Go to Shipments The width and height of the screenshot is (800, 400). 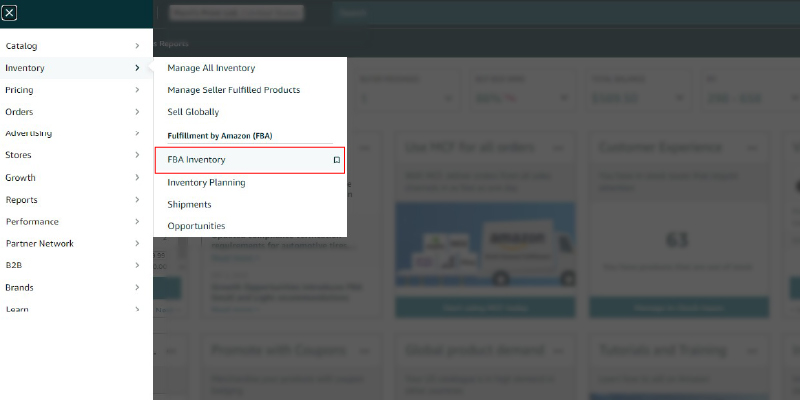click(x=189, y=204)
